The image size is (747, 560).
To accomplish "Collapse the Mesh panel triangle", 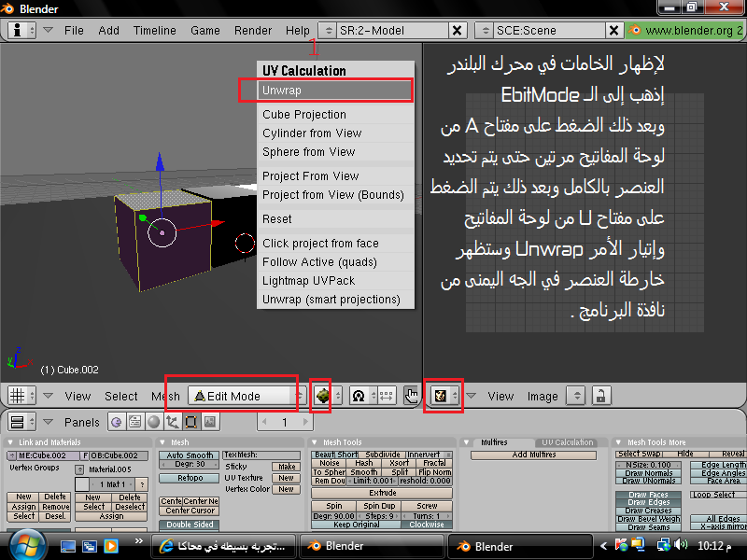I will pos(162,442).
